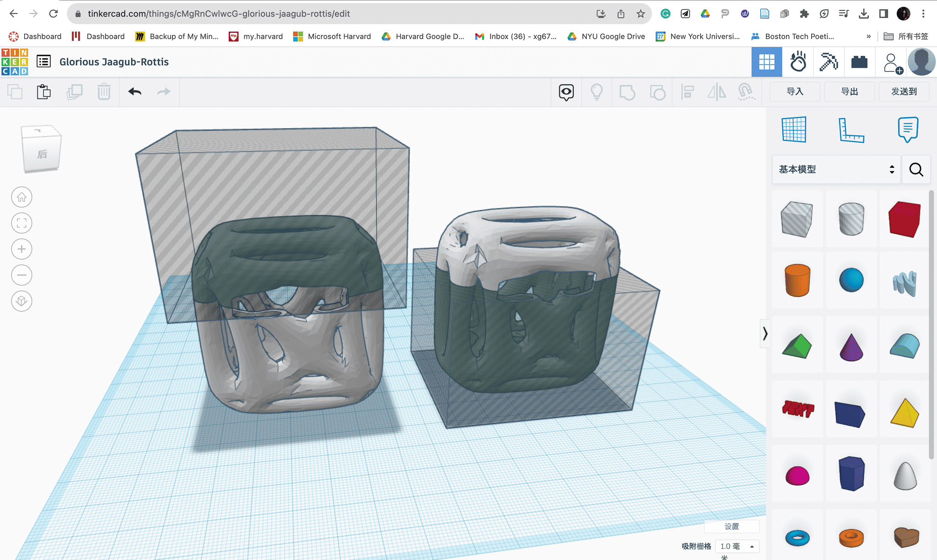Viewport: 937px width, 560px height.
Task: Pick the brown Heart shape
Action: coord(906,537)
